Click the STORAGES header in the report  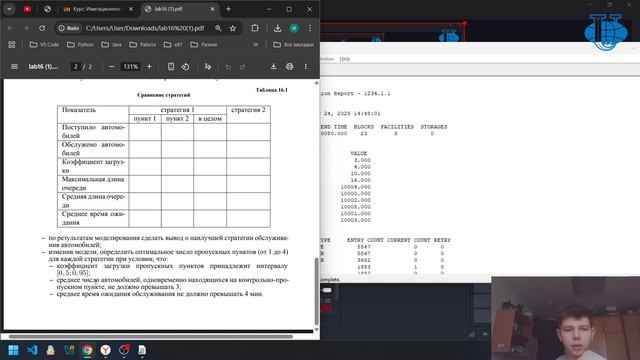pyautogui.click(x=434, y=127)
